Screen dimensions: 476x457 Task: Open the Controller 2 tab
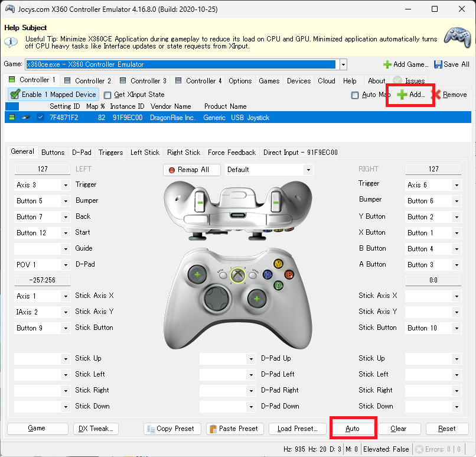tap(87, 81)
